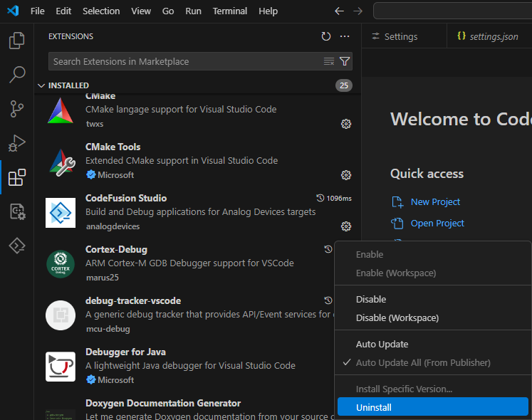Viewport: 532px width, 420px height.
Task: Go forward with the right arrow
Action: click(x=358, y=11)
